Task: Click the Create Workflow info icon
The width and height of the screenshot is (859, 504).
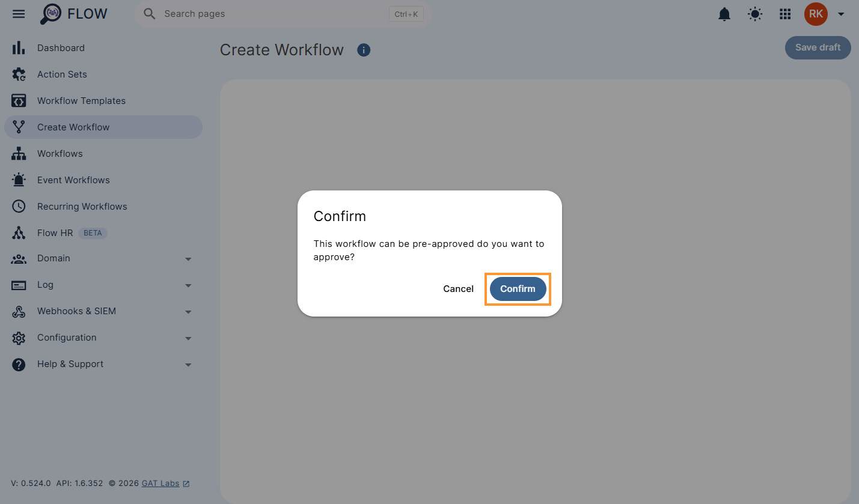Action: click(364, 50)
